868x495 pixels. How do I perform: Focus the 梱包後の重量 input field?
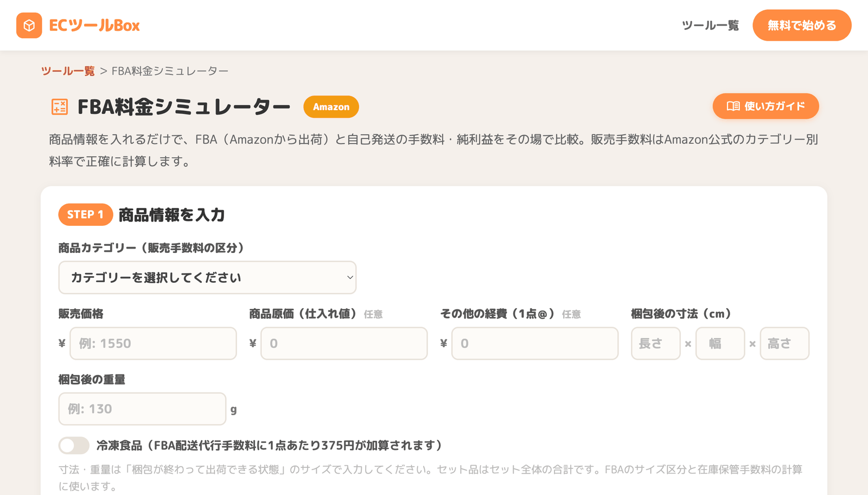[x=142, y=409]
